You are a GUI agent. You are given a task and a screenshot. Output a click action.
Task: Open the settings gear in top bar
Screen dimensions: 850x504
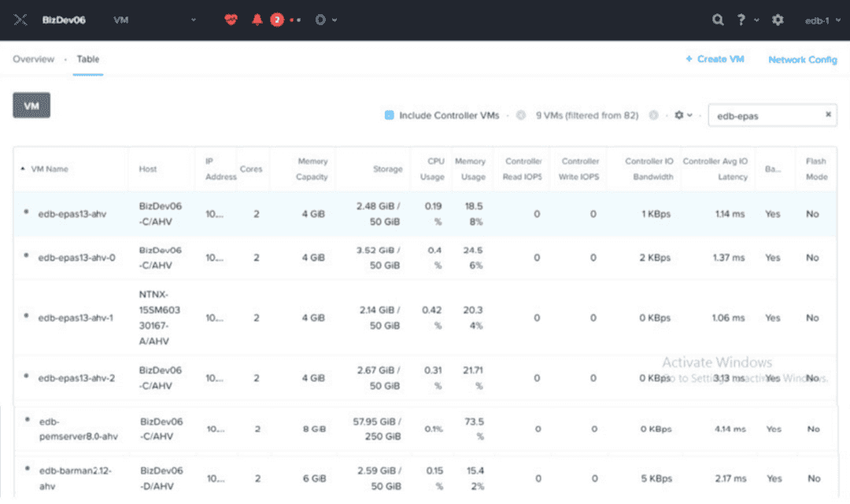(x=778, y=20)
